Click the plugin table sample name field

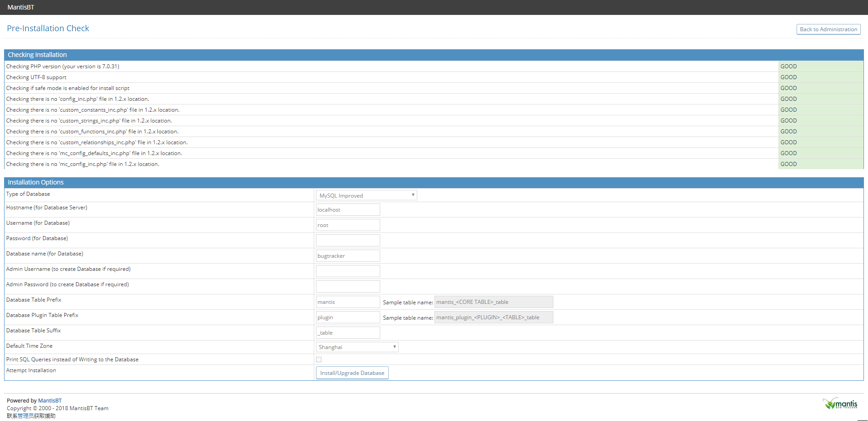tap(494, 317)
